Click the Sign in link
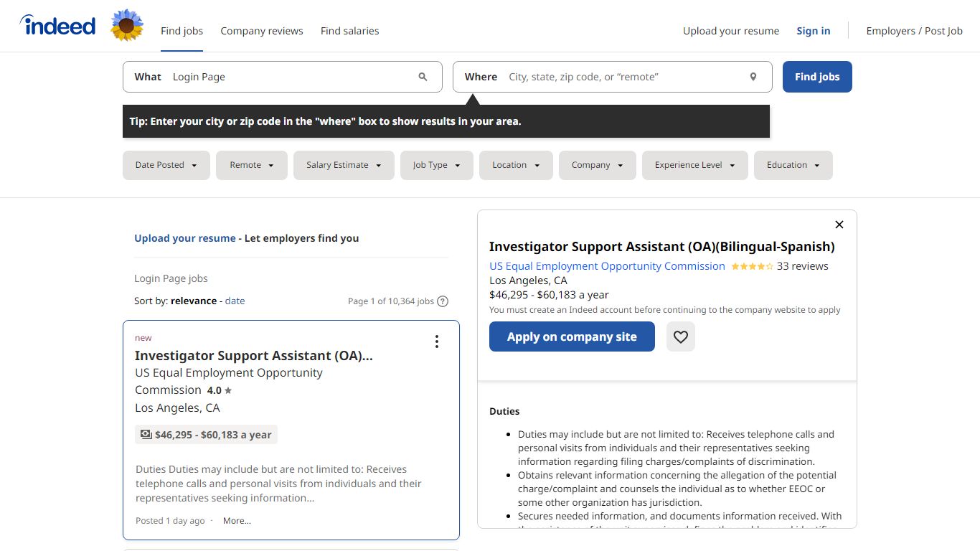Screen dimensions: 980x551 (814, 31)
